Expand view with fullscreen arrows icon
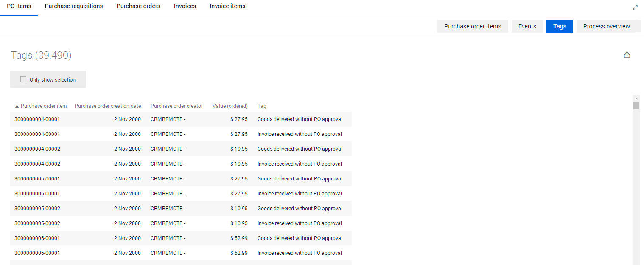 click(x=635, y=7)
